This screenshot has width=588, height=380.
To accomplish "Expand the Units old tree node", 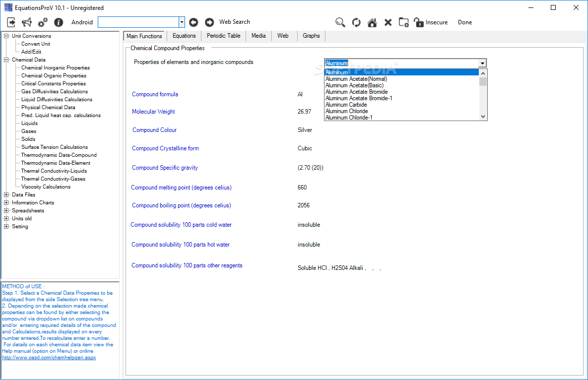I will 6,218.
